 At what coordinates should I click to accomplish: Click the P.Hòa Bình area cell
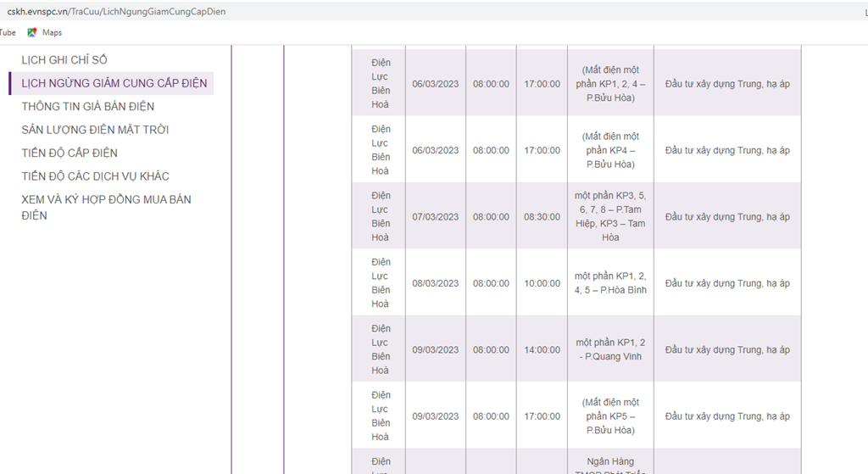point(610,283)
